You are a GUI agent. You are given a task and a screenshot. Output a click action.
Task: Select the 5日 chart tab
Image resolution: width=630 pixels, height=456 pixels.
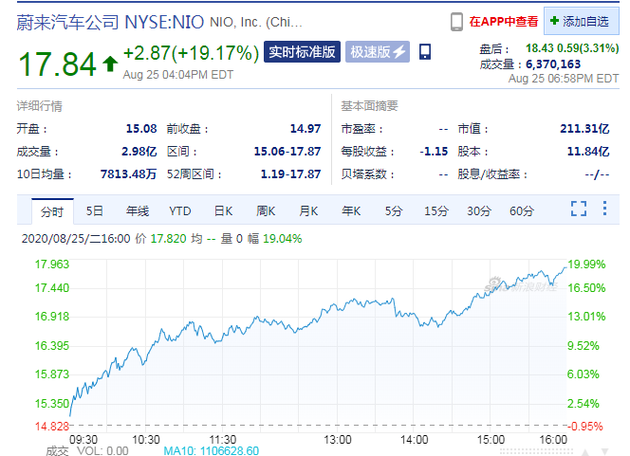(94, 211)
